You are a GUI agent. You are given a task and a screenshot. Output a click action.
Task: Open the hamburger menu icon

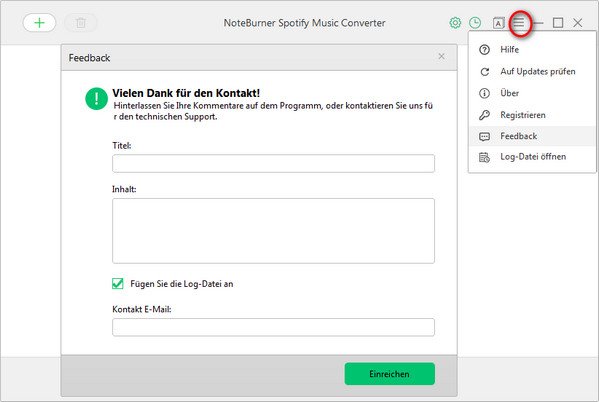click(x=519, y=23)
